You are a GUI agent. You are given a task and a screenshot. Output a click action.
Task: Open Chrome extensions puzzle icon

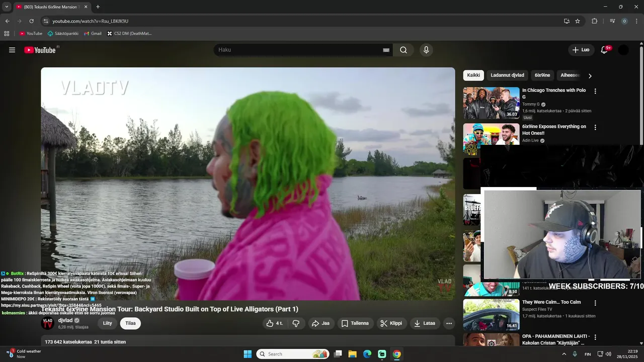594,21
